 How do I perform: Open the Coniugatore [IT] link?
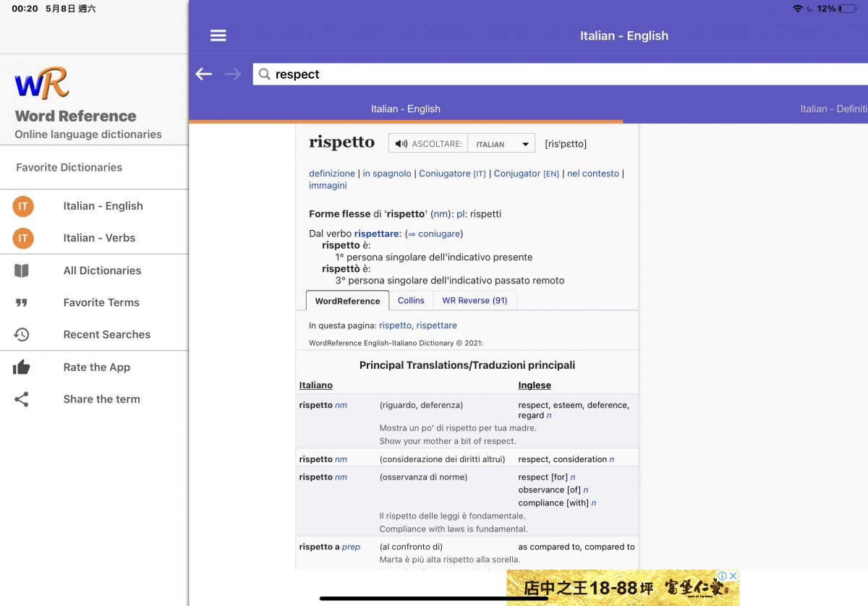[452, 174]
